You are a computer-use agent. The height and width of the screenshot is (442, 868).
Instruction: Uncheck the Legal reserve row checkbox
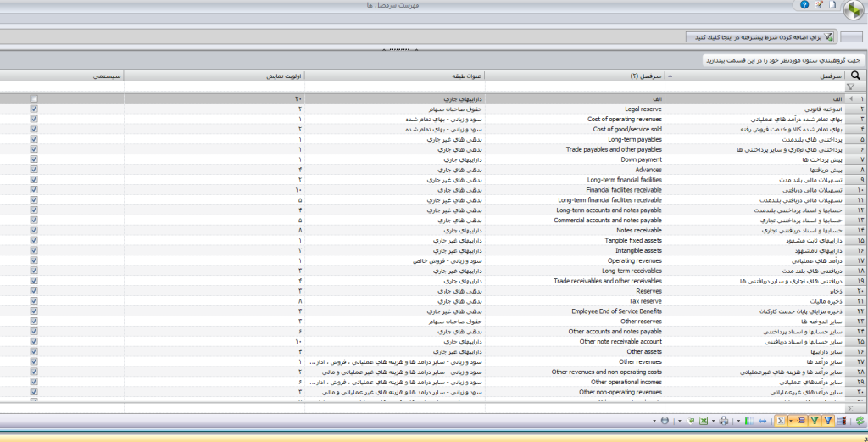point(34,109)
